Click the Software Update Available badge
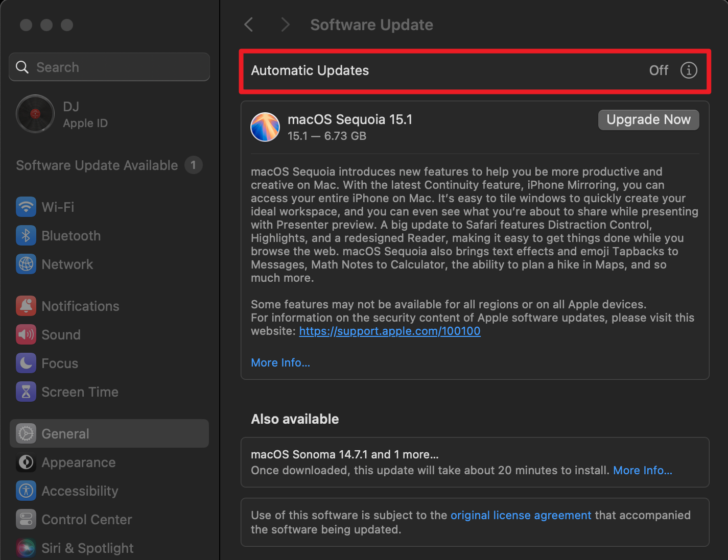Viewport: 728px width, 560px height. click(193, 165)
